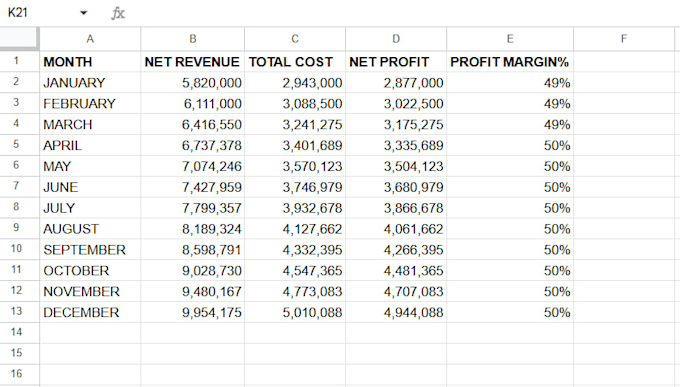Click net revenue value 6,416,550

(x=193, y=124)
